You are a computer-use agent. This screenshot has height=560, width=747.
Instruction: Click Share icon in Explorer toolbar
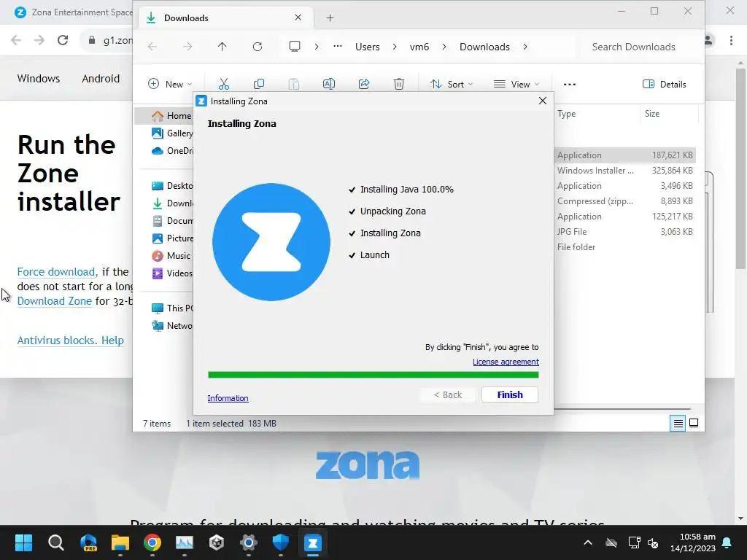[x=364, y=85]
